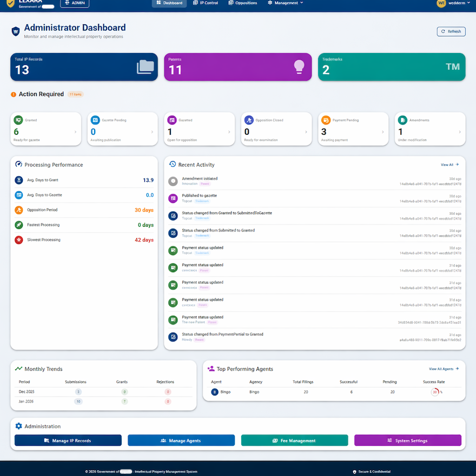Click the Slowest Processing icon
This screenshot has width=476, height=476.
click(19, 240)
